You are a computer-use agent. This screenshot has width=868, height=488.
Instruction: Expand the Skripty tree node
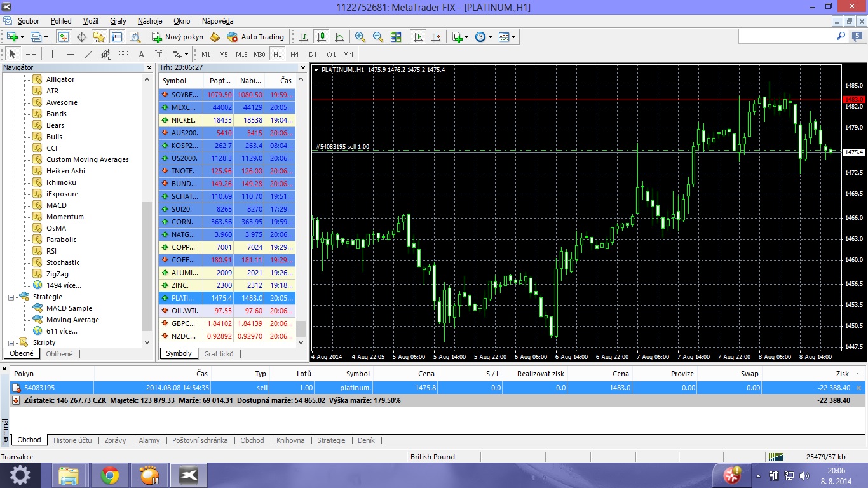point(11,342)
